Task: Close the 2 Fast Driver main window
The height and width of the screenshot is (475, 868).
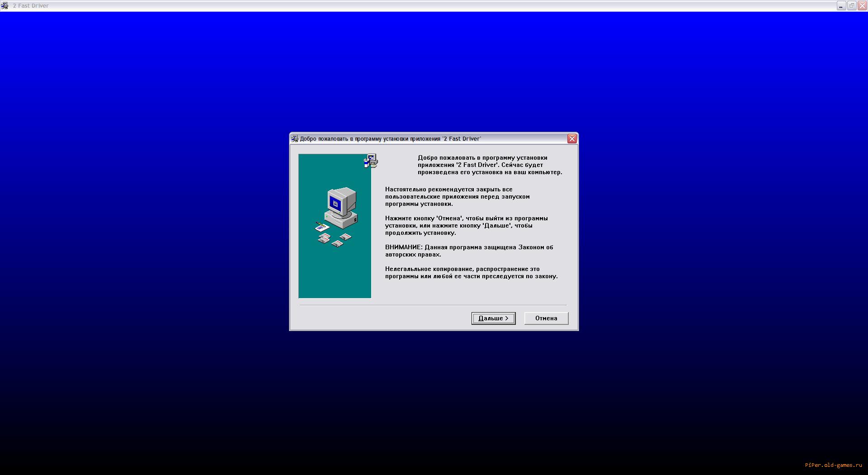Action: click(x=862, y=5)
